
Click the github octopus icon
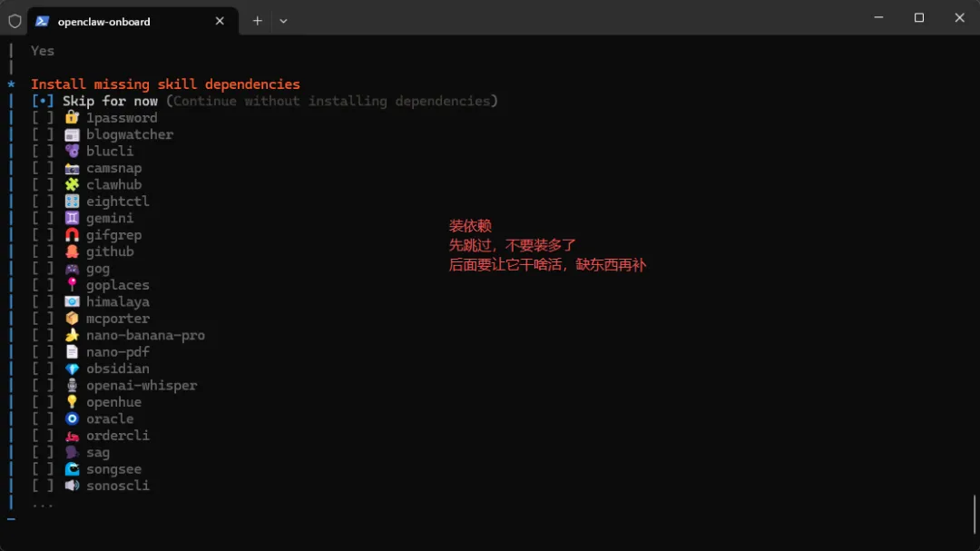coord(72,251)
